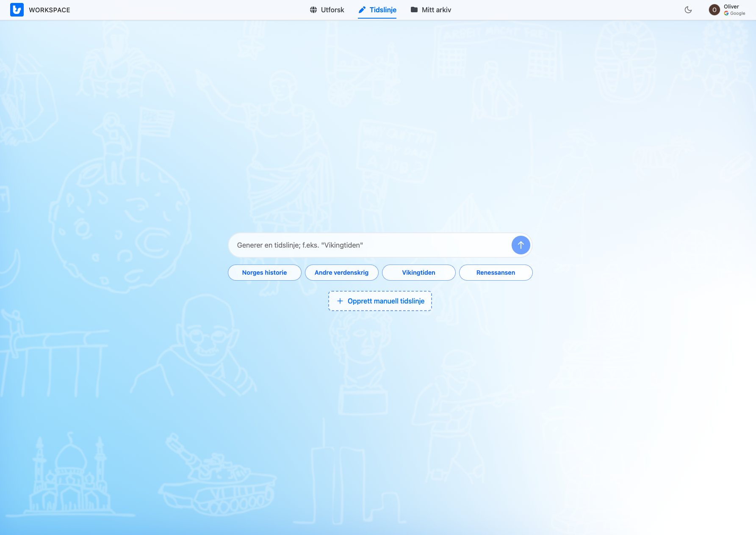Click the pencil icon on the Tidslinje tab
756x535 pixels.
click(362, 9)
